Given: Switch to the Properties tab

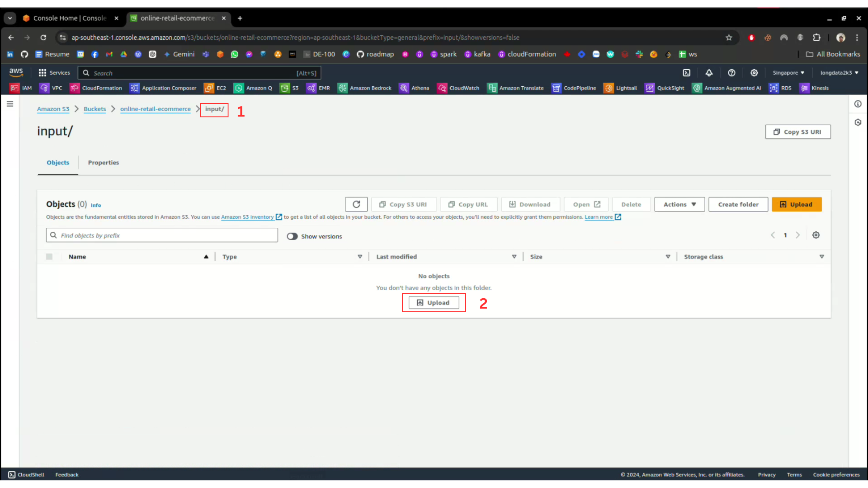Looking at the screenshot, I should [103, 163].
